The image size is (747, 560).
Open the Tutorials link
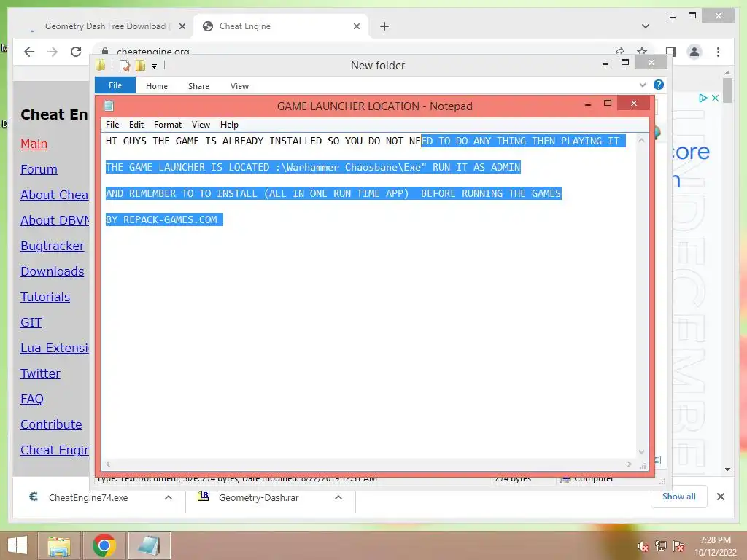click(45, 297)
